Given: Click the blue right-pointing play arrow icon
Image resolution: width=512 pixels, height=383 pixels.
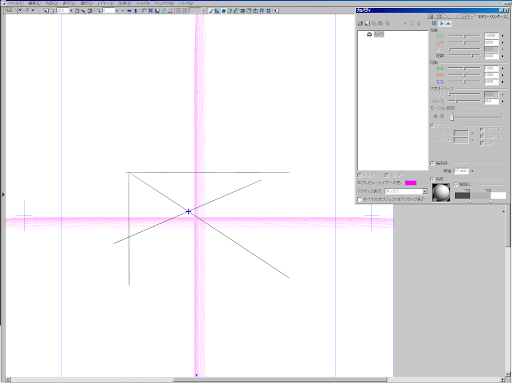Looking at the screenshot, I should click(x=442, y=23).
